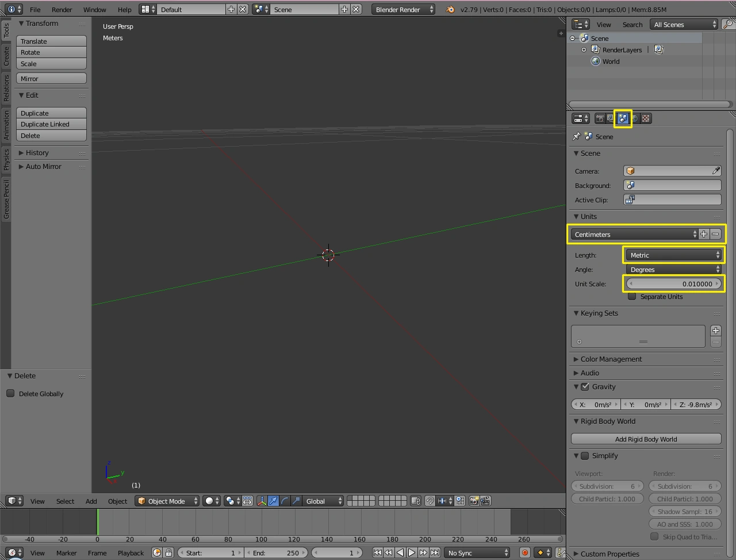736x560 pixels.
Task: Enable snapping with the magnet icon
Action: point(429,501)
